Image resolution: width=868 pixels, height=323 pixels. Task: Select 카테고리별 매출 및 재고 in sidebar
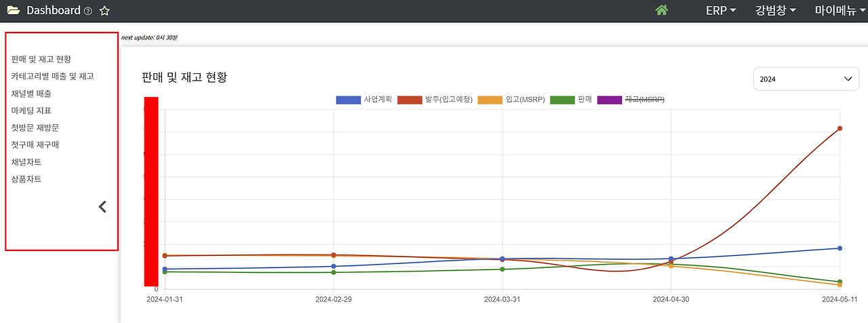point(53,77)
